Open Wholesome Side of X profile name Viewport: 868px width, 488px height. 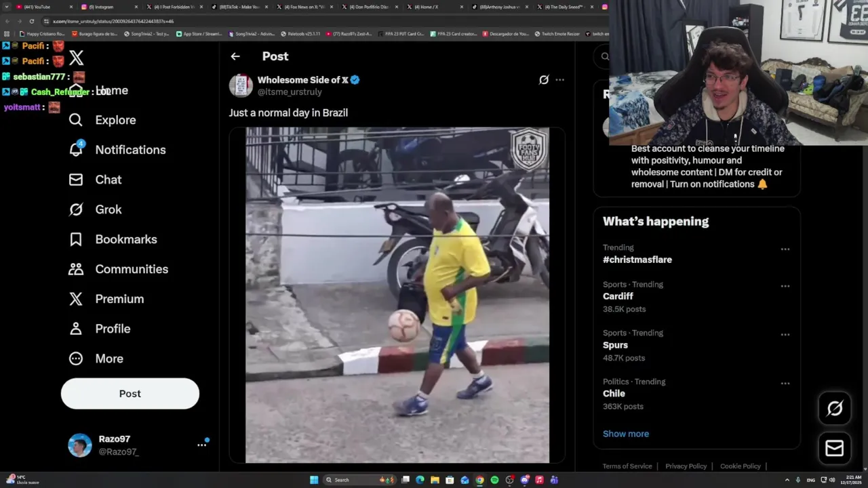coord(302,80)
